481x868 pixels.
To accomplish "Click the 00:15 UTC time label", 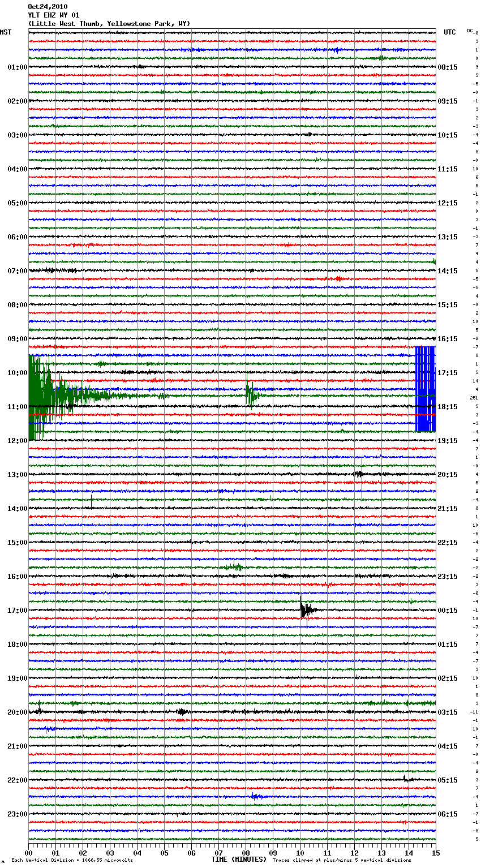I will [x=448, y=611].
